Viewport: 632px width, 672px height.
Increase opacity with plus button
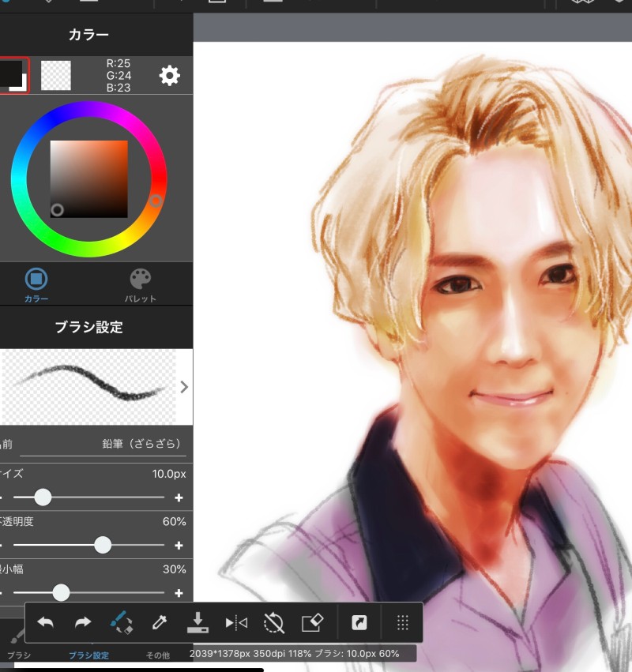179,545
